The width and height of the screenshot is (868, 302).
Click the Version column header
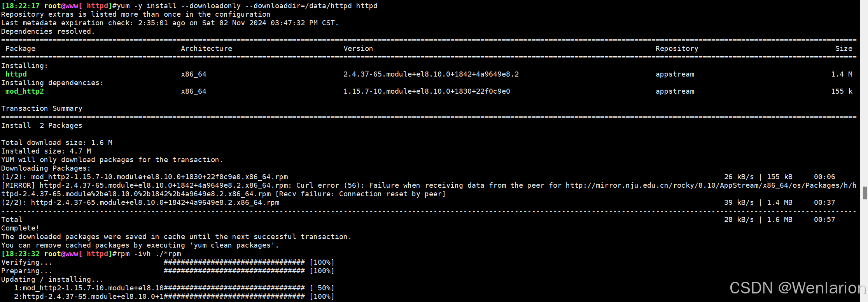tap(358, 49)
